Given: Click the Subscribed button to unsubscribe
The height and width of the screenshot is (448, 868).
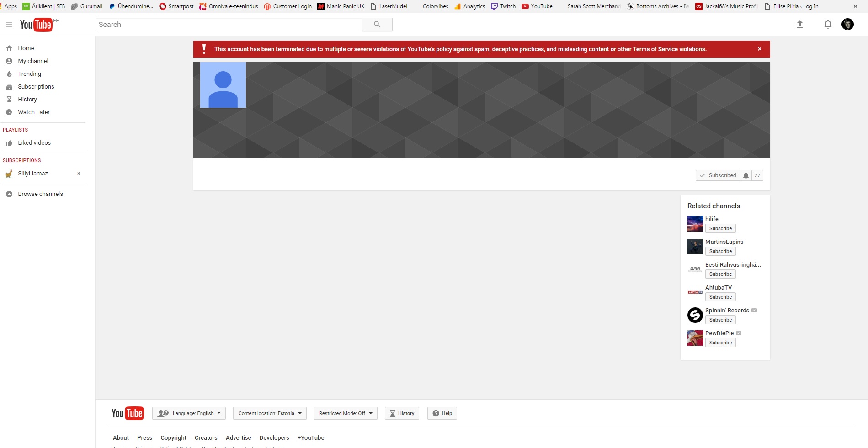Looking at the screenshot, I should 718,175.
